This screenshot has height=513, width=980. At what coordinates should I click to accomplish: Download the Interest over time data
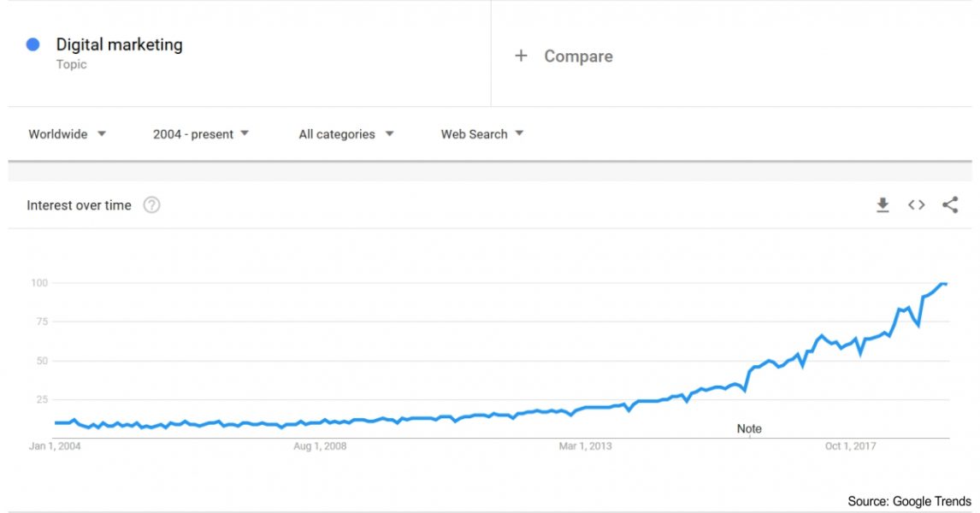point(882,204)
